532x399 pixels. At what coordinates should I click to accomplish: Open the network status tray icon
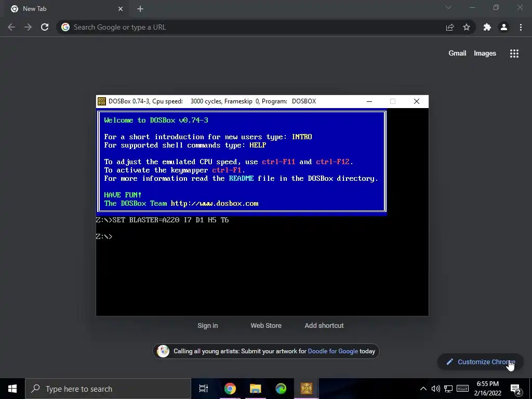(448, 389)
